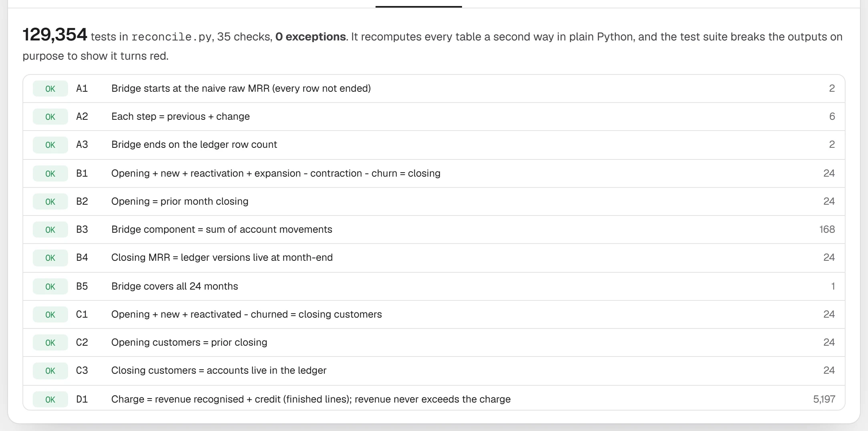
Task: Click the OK badge in row C3
Action: pos(50,371)
